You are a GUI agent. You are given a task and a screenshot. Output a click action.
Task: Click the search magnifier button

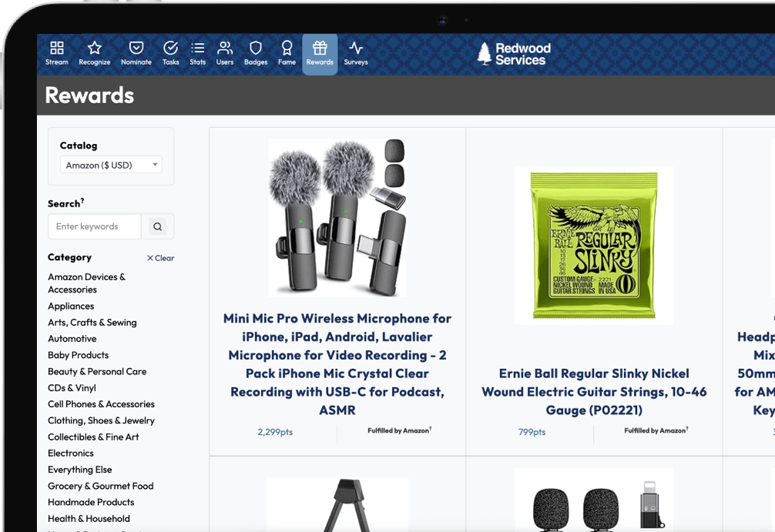(x=158, y=226)
